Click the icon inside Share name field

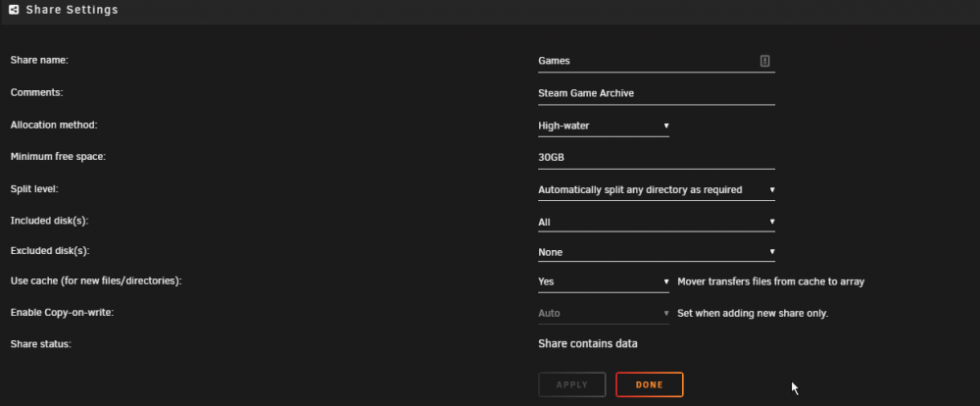pyautogui.click(x=764, y=61)
